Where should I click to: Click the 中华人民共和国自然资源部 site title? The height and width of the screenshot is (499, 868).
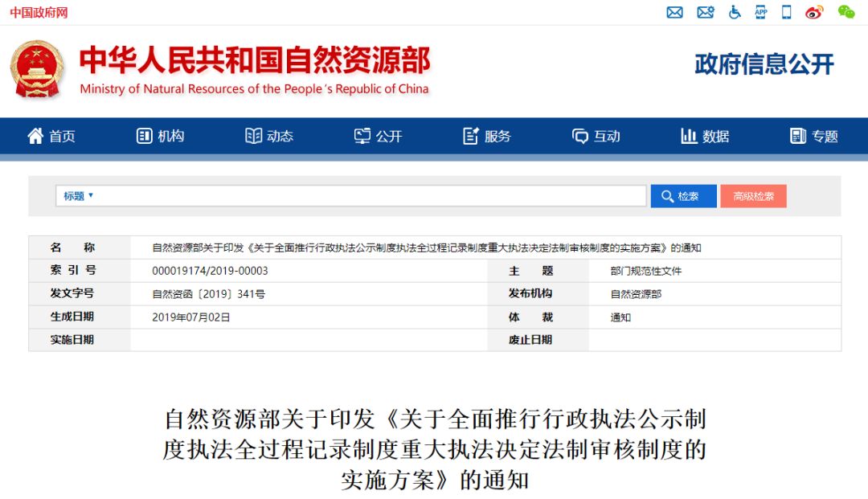pos(255,59)
